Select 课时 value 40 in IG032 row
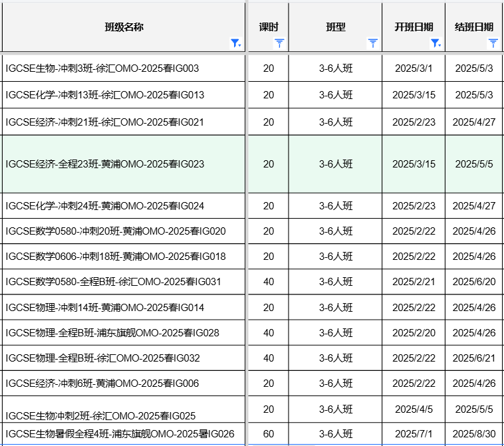 269,358
